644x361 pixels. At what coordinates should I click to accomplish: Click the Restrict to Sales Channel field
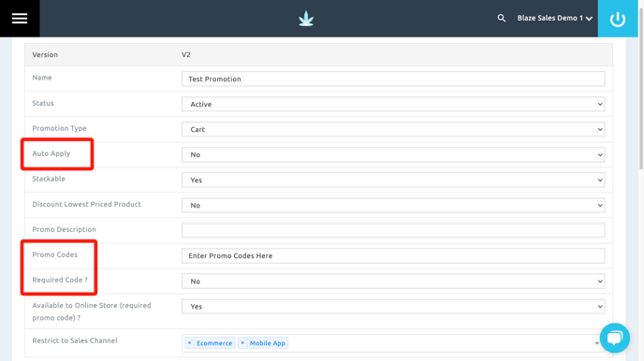click(x=393, y=343)
